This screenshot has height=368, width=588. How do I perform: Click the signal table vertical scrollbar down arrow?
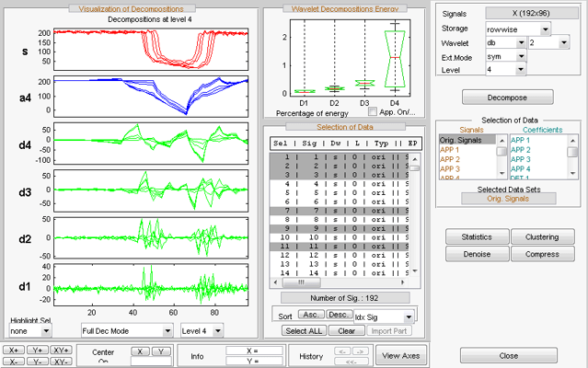415,271
